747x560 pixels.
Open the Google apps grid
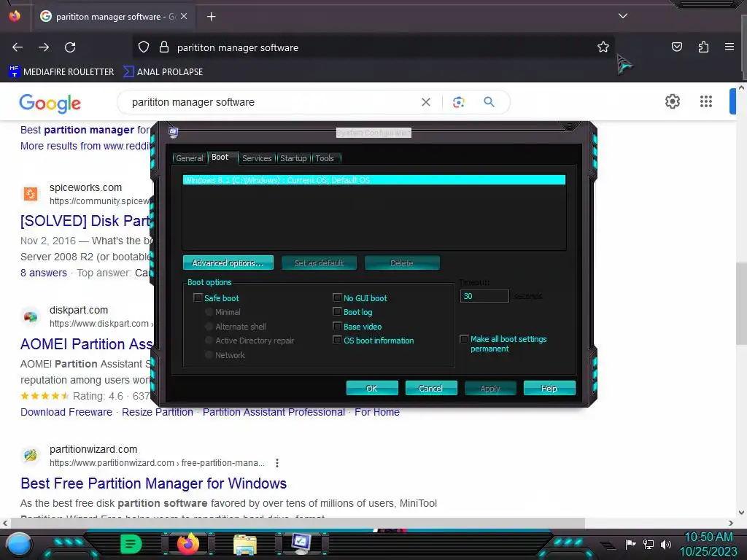pyautogui.click(x=705, y=101)
